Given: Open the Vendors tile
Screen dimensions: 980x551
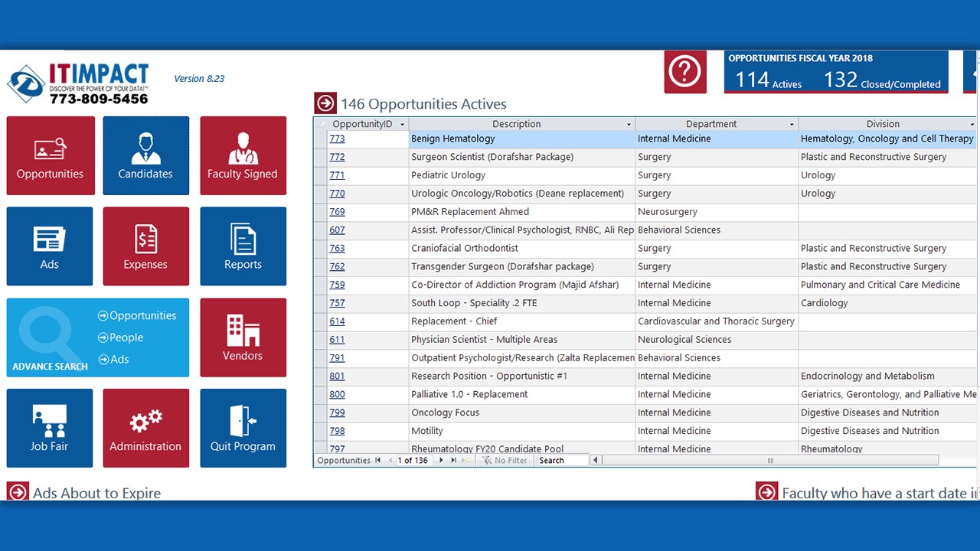Looking at the screenshot, I should coord(243,337).
